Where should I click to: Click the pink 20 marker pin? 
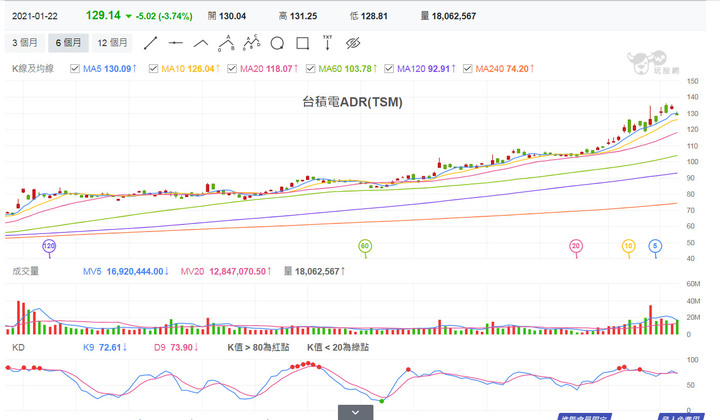pos(576,246)
